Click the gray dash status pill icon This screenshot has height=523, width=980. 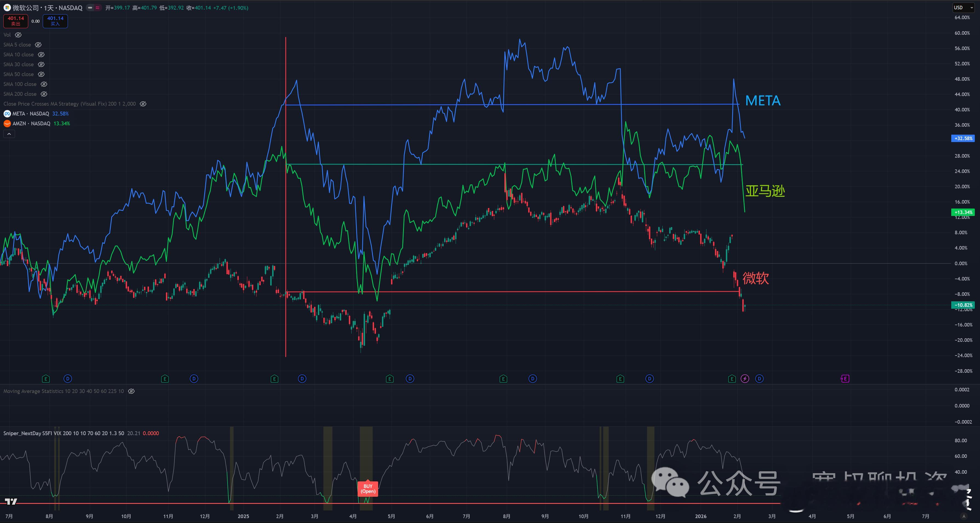click(x=90, y=8)
